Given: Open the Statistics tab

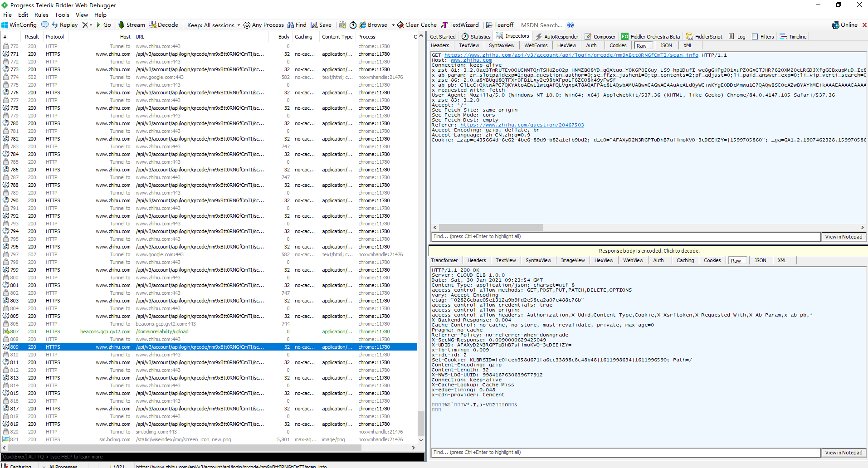Looking at the screenshot, I should click(x=476, y=37).
